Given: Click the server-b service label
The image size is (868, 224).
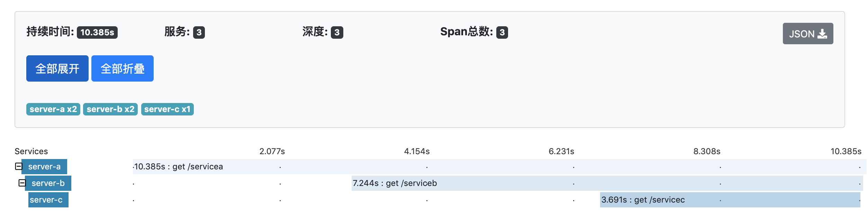Looking at the screenshot, I should pos(48,183).
